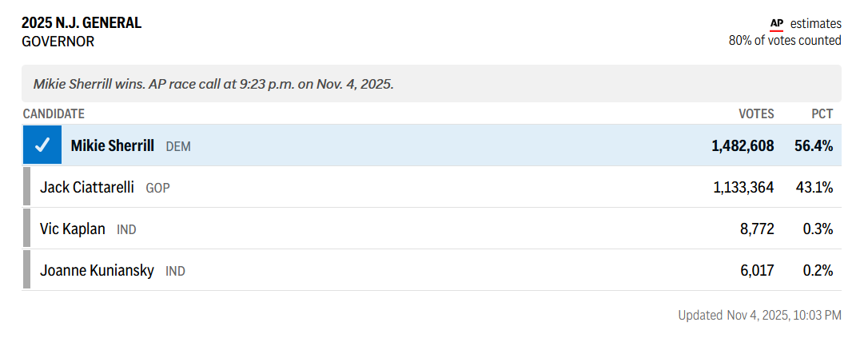Screen dimensions: 868x346
Task: Click Joanne Kuniansky's gray side bar
Action: pos(27,271)
